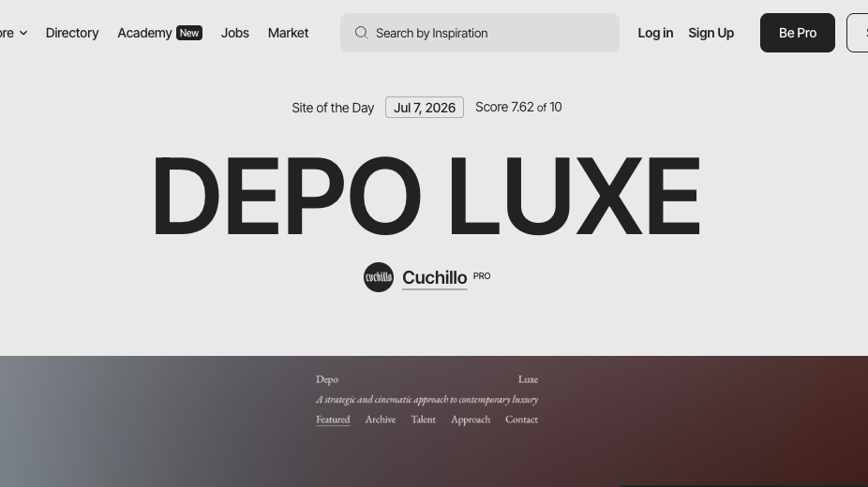
Task: Switch to the Archive tab in preview
Action: coord(381,420)
